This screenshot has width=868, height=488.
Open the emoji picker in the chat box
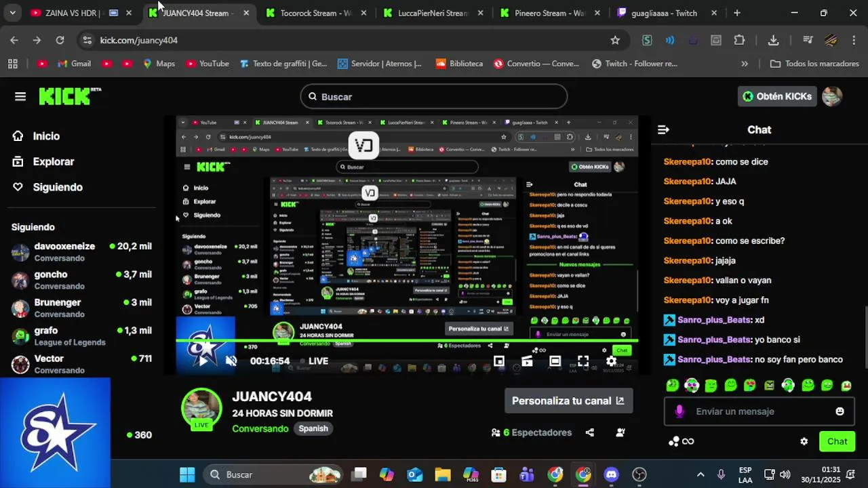(x=840, y=411)
